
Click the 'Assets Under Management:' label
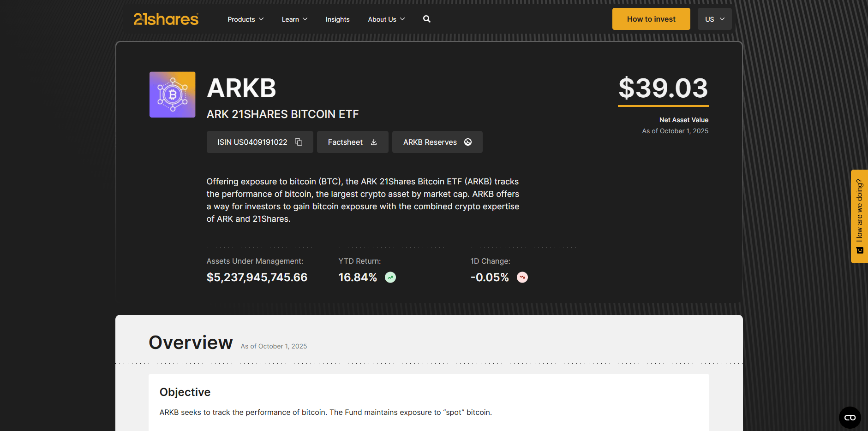tap(255, 261)
